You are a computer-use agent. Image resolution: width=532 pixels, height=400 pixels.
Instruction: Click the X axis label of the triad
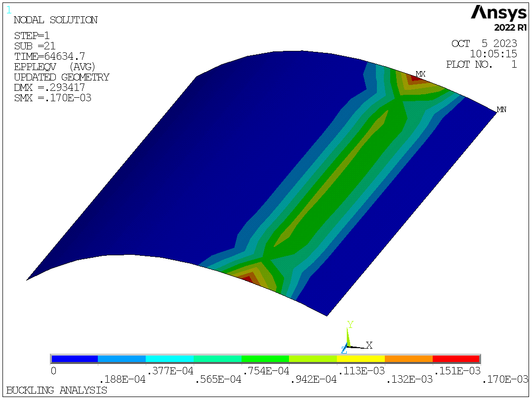click(x=368, y=345)
